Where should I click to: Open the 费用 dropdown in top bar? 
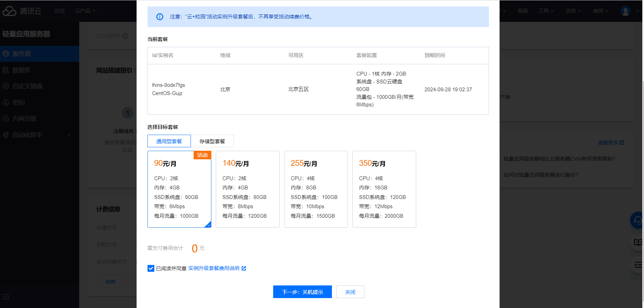(x=600, y=11)
